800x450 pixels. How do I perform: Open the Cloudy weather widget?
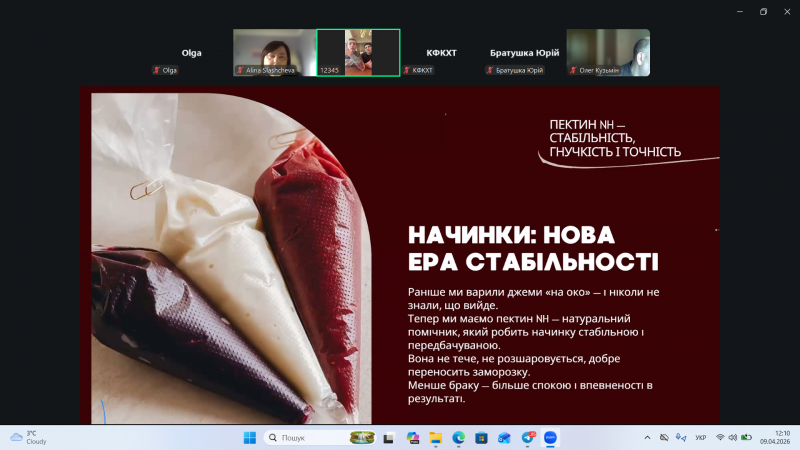(28, 438)
